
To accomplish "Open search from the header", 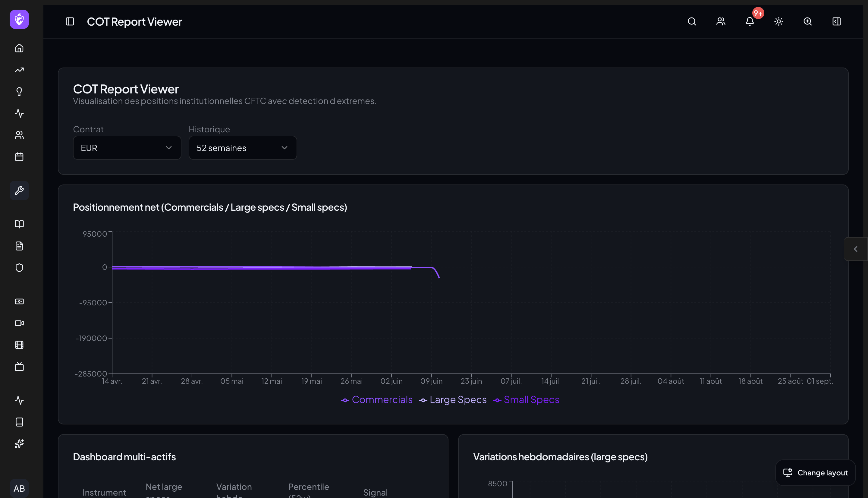I will (x=692, y=21).
